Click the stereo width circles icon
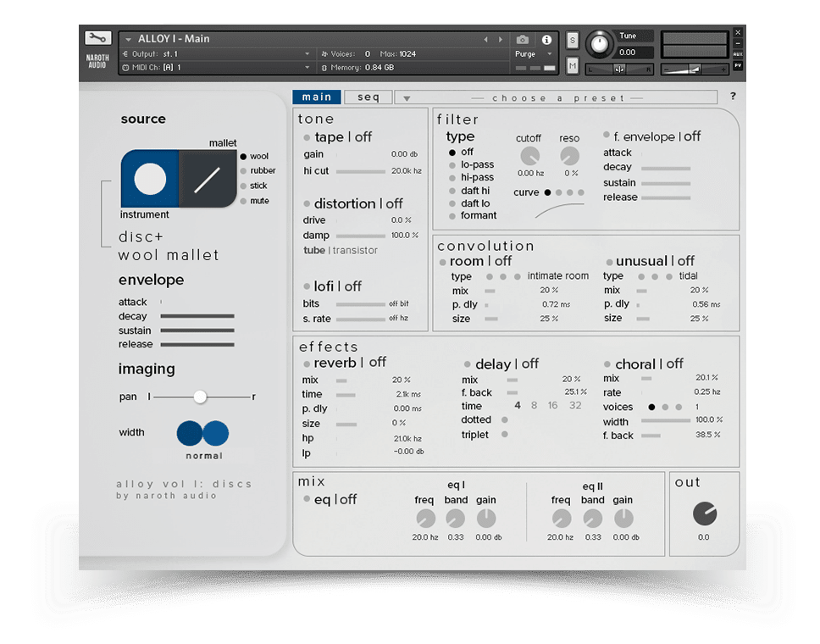The height and width of the screenshot is (644, 820). (x=203, y=433)
